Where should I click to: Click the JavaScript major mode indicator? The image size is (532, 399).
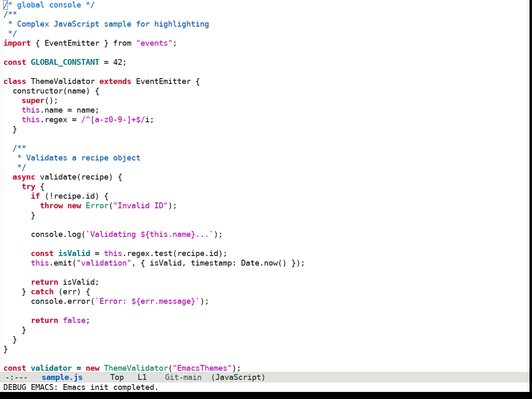tap(238, 377)
